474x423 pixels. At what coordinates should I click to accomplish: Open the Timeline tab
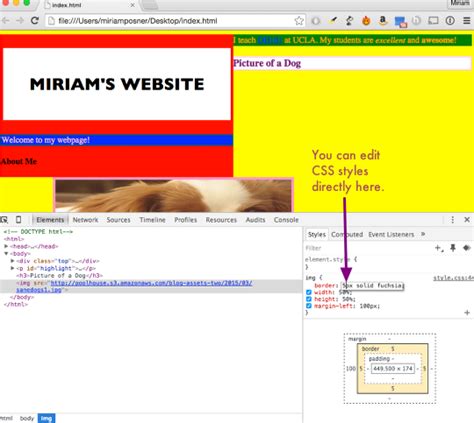(x=152, y=220)
